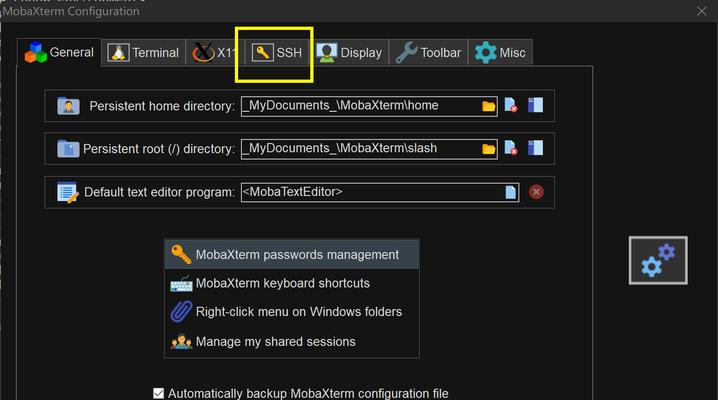Click the paperclip icon for right-click menu

(181, 312)
